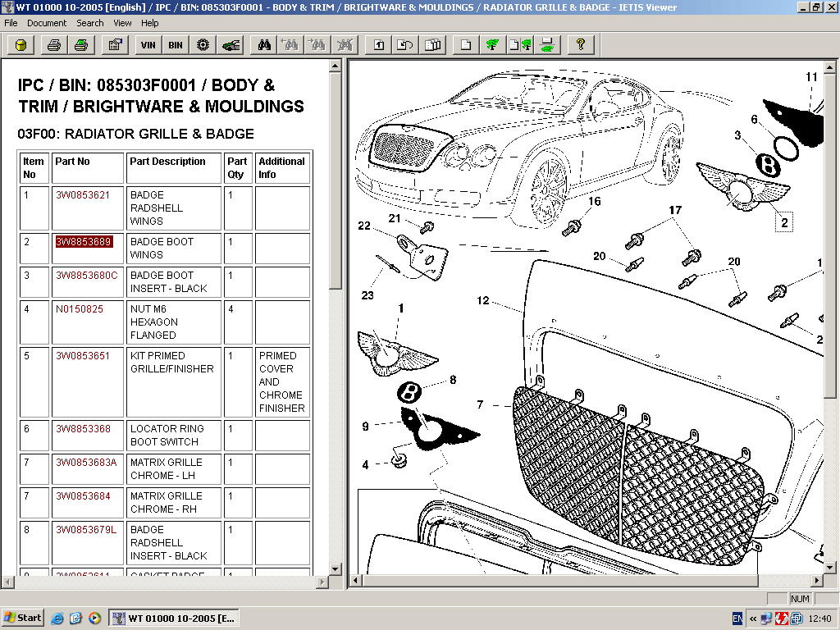840x630 pixels.
Task: Click callout number 2 in the diagram
Action: [x=784, y=222]
